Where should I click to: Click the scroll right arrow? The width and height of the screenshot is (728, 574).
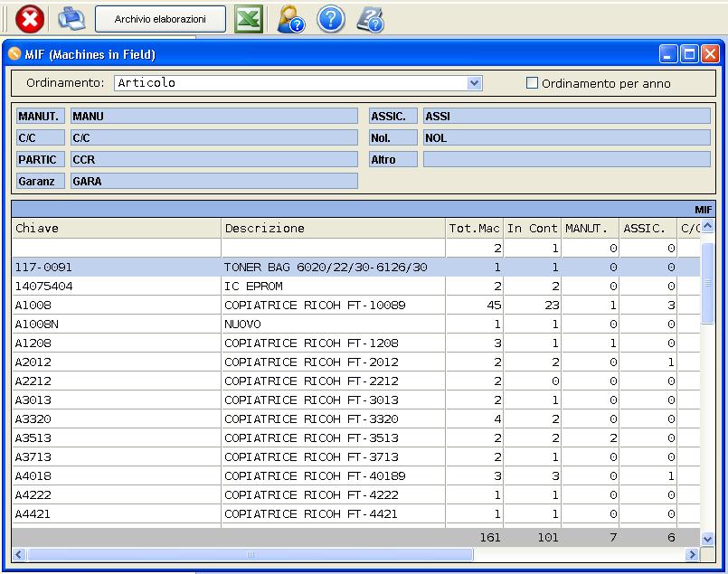[x=692, y=554]
